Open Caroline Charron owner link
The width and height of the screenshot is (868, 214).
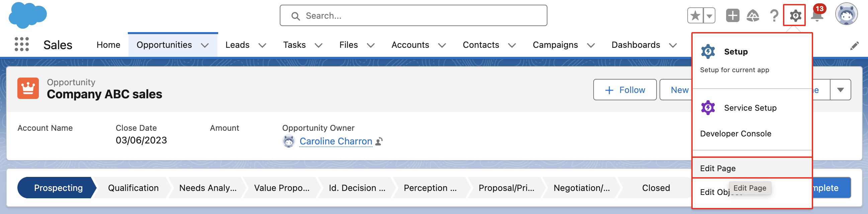tap(336, 141)
